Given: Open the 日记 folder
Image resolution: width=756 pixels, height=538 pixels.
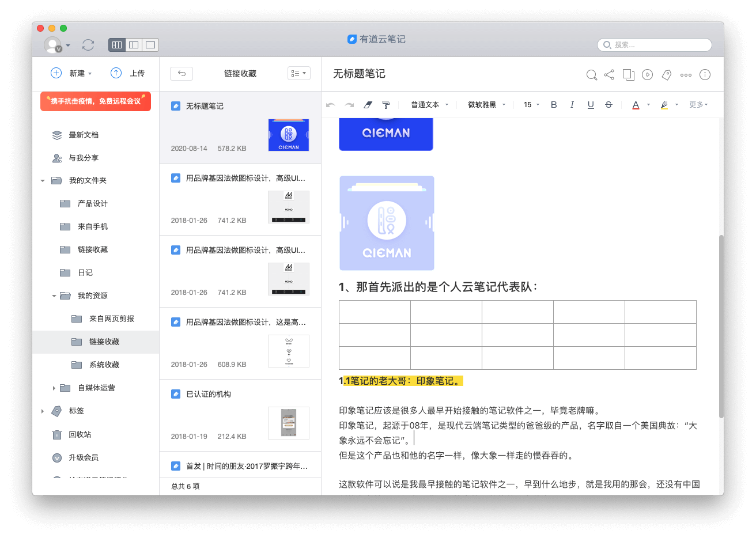Looking at the screenshot, I should pyautogui.click(x=85, y=272).
